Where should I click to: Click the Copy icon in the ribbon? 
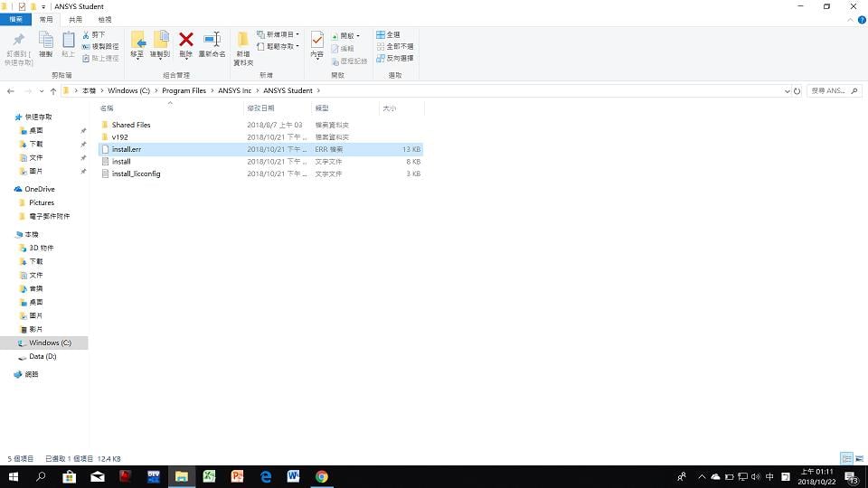(x=45, y=40)
